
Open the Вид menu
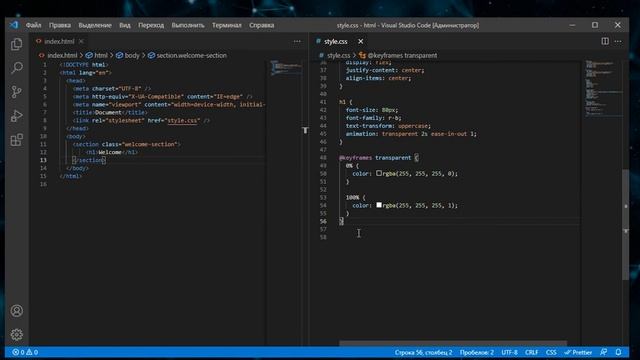pyautogui.click(x=125, y=25)
